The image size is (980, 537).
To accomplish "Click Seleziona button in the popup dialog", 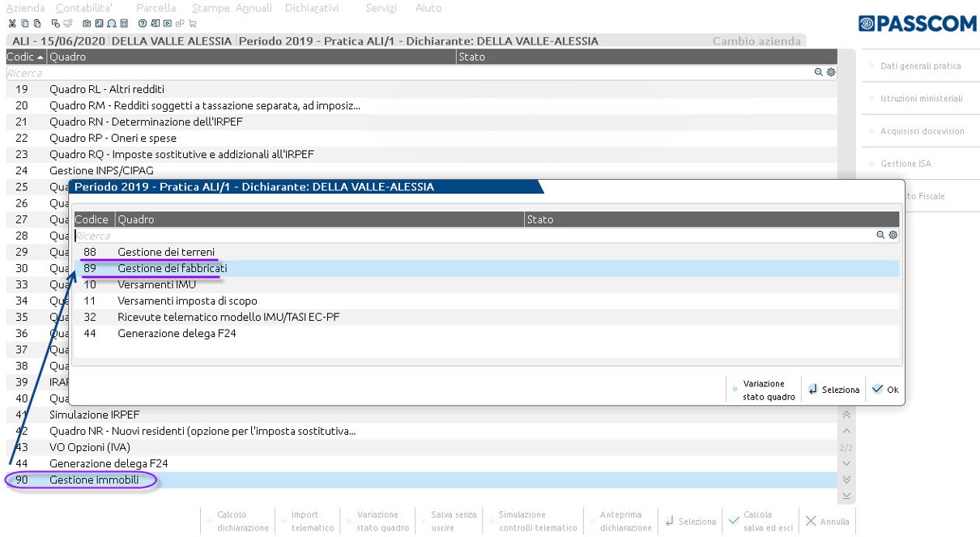I will [x=833, y=390].
